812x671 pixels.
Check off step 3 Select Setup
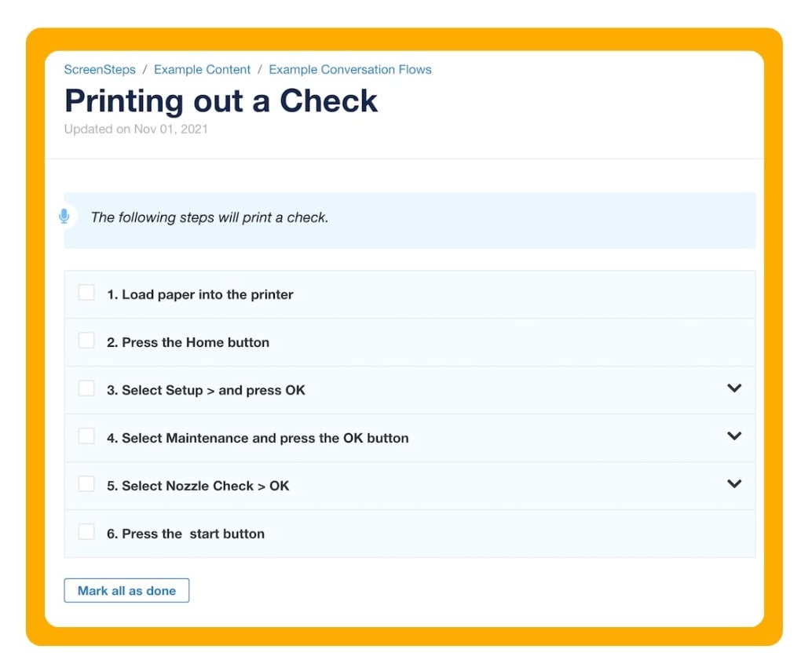pos(86,388)
